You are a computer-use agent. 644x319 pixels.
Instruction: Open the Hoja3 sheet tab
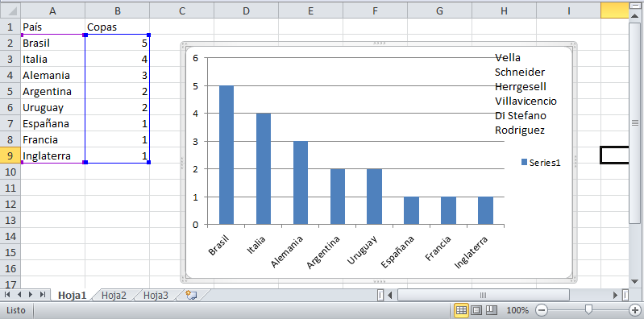point(156,295)
